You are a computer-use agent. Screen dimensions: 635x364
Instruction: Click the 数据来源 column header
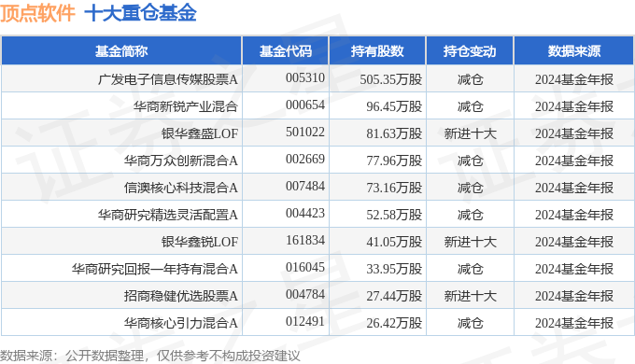tap(574, 51)
